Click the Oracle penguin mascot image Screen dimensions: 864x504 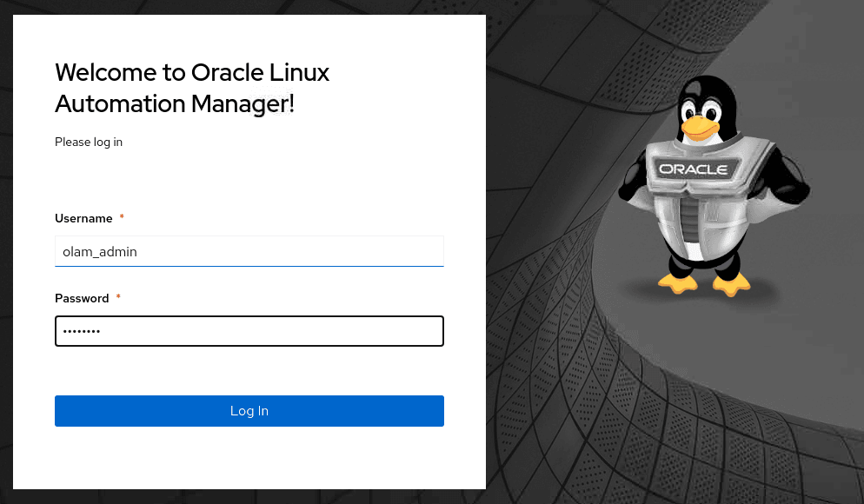tap(713, 186)
